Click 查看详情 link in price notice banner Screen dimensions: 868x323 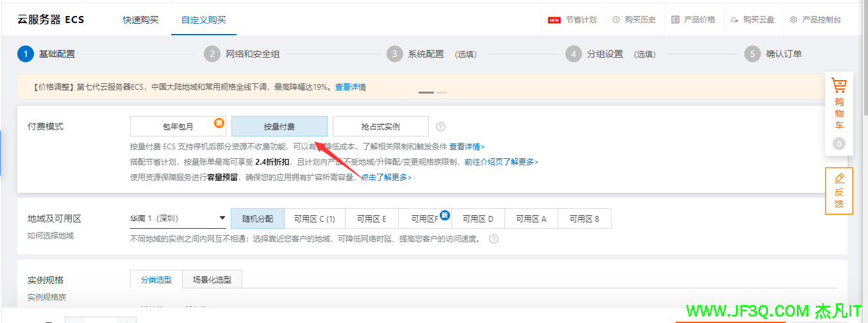(x=350, y=87)
